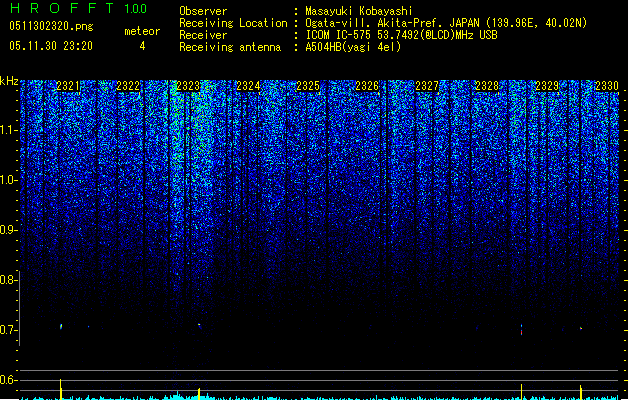The image size is (629, 400).
Task: Click the Receiver label
Action: 203,35
